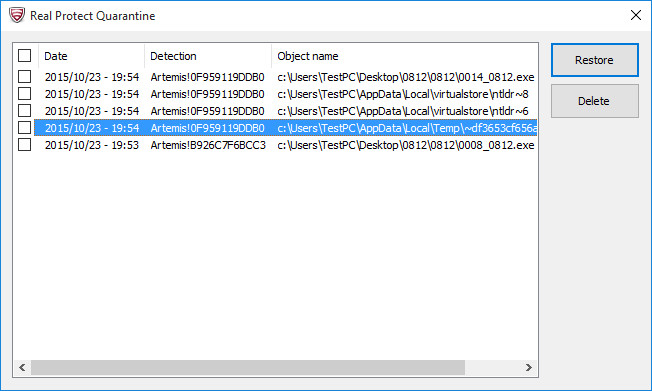652x391 pixels.
Task: Check the box for 0014_0812.exe row
Action: coord(25,77)
